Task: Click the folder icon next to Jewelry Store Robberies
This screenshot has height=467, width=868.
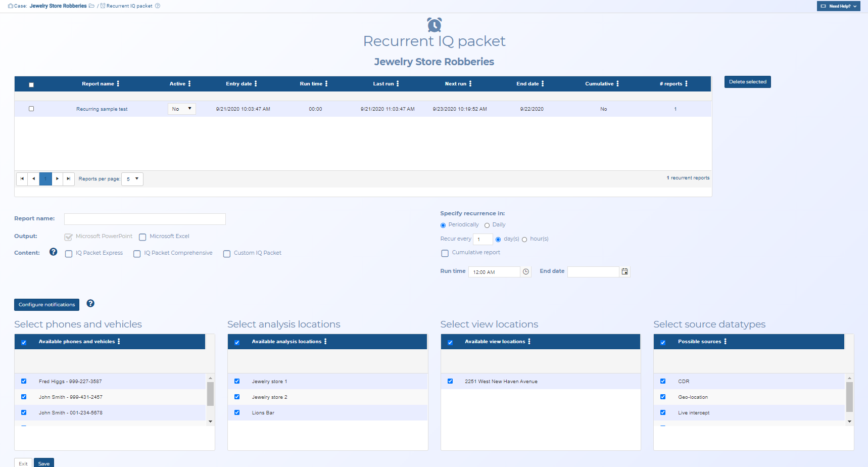Action: coord(91,6)
